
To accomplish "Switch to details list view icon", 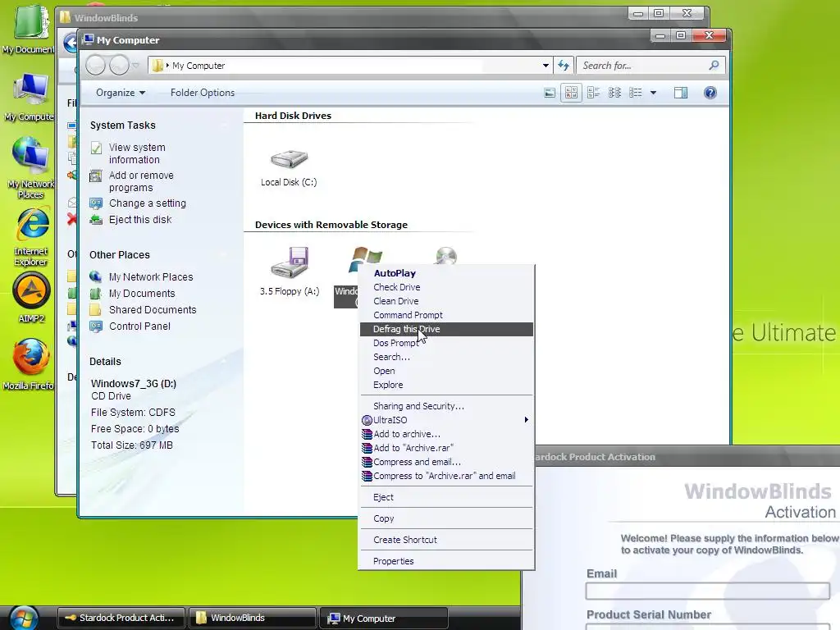I will click(636, 93).
